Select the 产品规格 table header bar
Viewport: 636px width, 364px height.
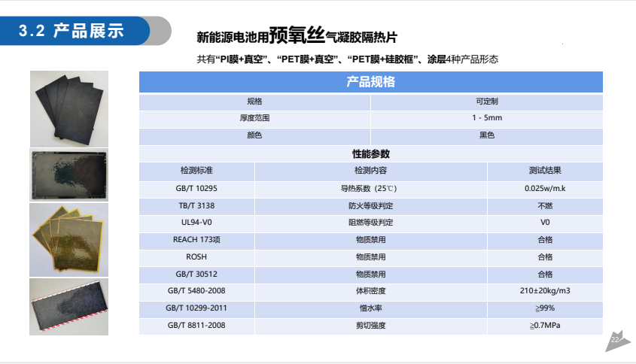(x=370, y=83)
